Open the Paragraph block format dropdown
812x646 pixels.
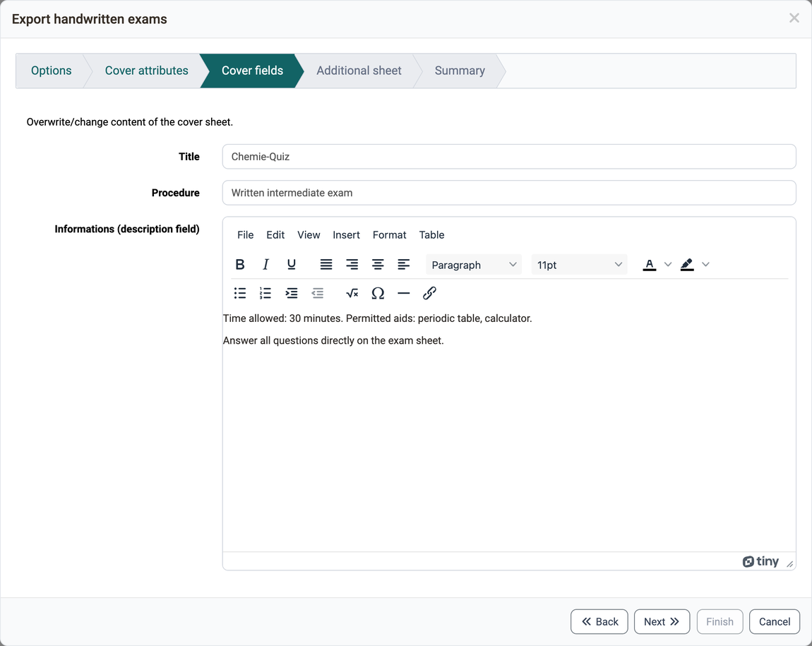pyautogui.click(x=473, y=265)
